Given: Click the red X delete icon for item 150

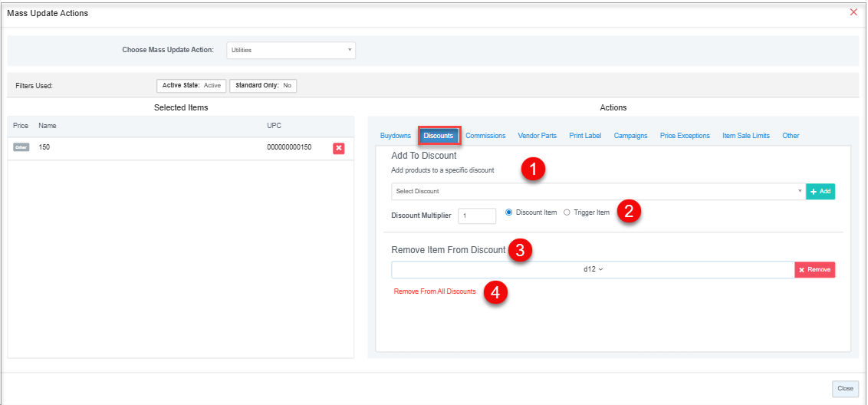Looking at the screenshot, I should click(338, 147).
